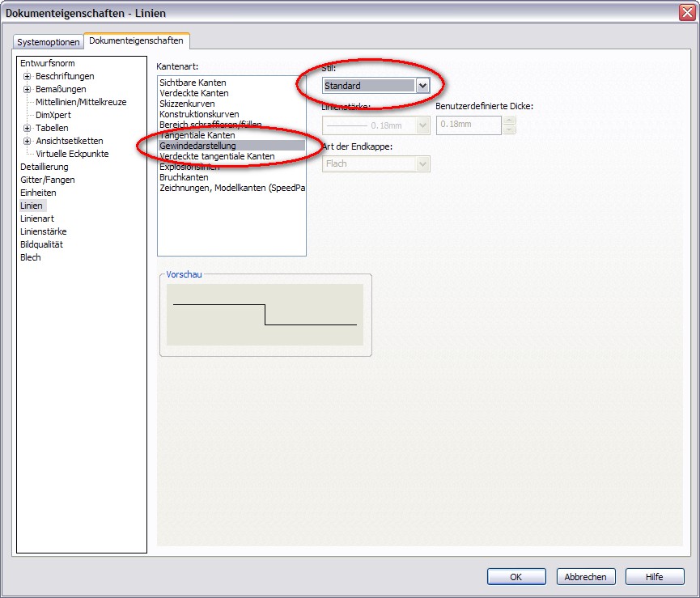Select Bemaßungen in the tree
This screenshot has width=700, height=598.
[61, 89]
